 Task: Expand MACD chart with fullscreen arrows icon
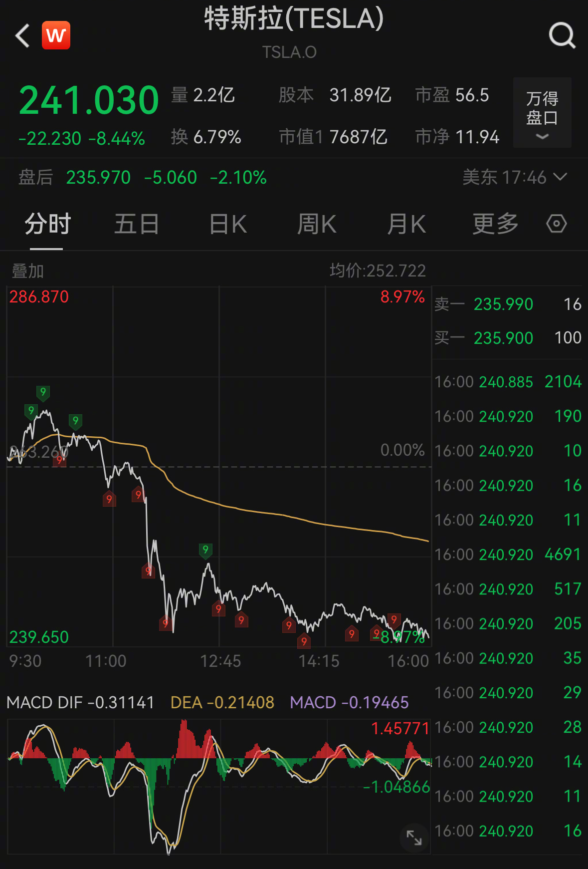(414, 838)
